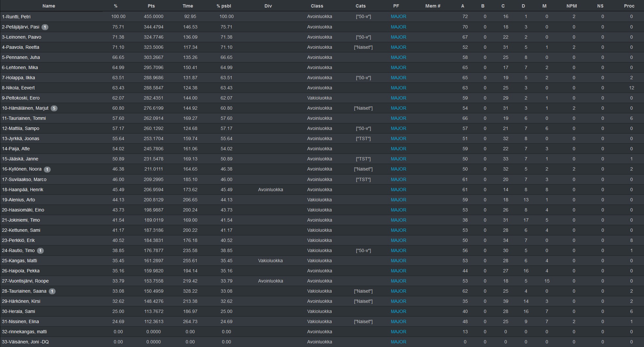Select competitor 27-Vuontisjärvi, Roope
644x347 pixels.
tap(25, 281)
